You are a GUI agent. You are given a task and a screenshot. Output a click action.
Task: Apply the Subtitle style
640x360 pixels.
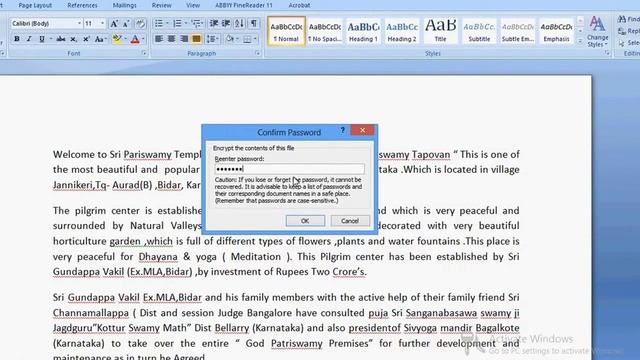click(479, 31)
